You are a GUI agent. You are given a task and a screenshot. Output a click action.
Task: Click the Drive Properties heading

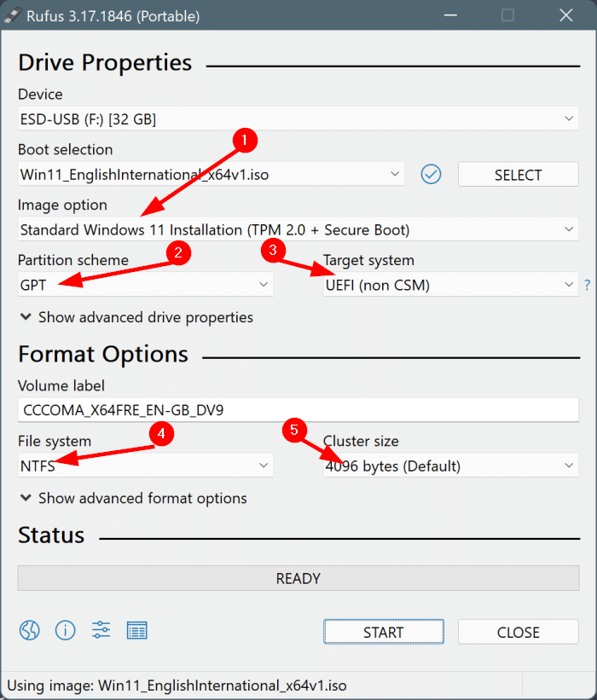[x=105, y=62]
